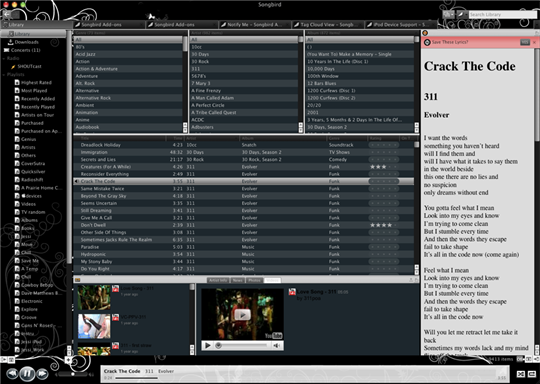Image resolution: width=540 pixels, height=384 pixels.
Task: Open the Quicksilver playlist icon
Action: point(17,172)
